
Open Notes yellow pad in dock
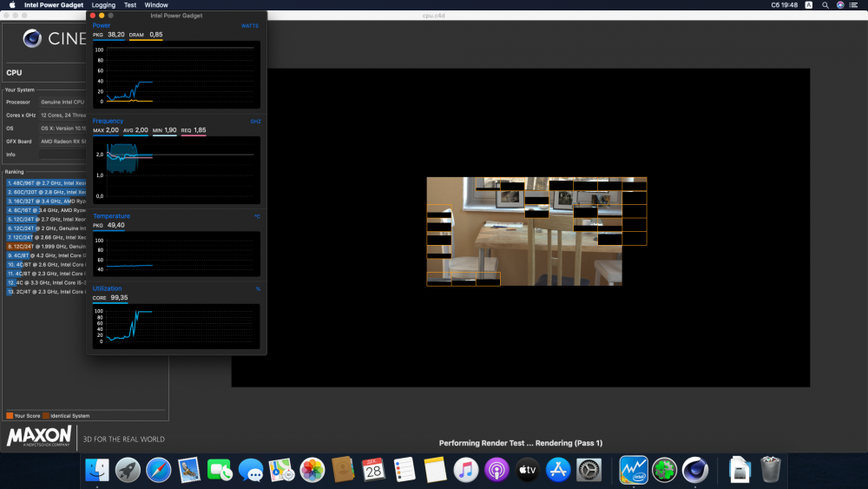click(435, 470)
